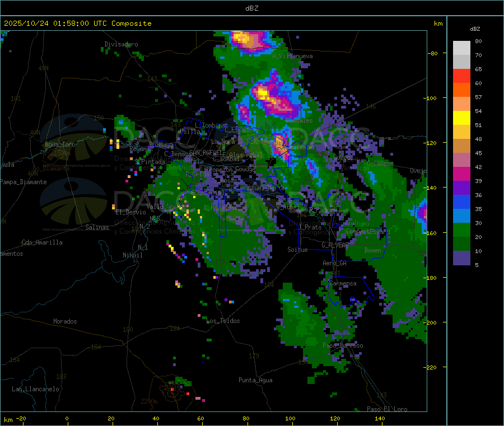Click the -220 km vertical axis tick

431,368
